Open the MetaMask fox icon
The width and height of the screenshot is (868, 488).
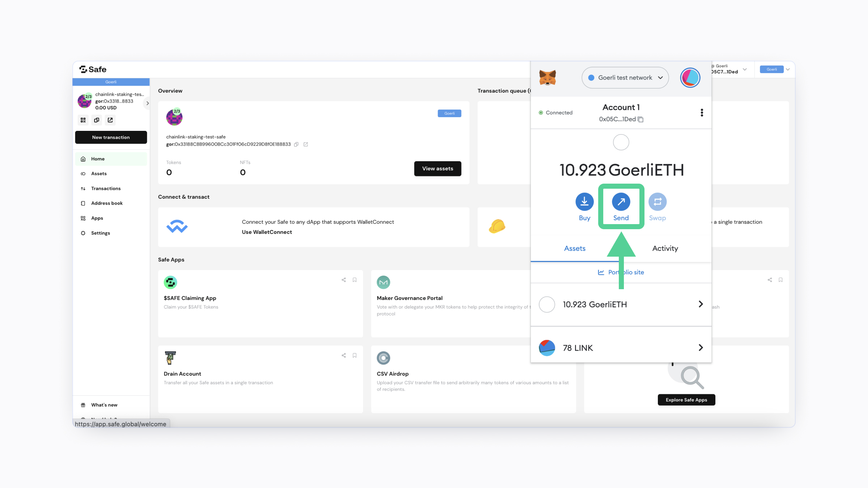pyautogui.click(x=547, y=78)
